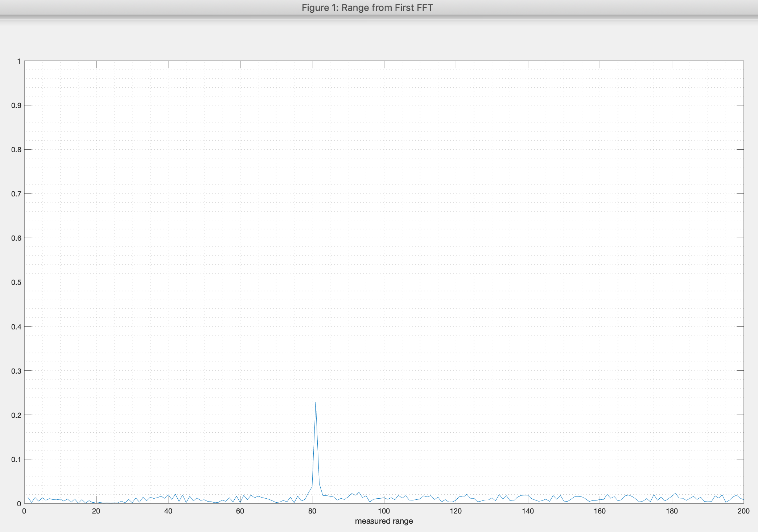
Task: Click y-axis tick label 0.2
Action: coord(16,415)
